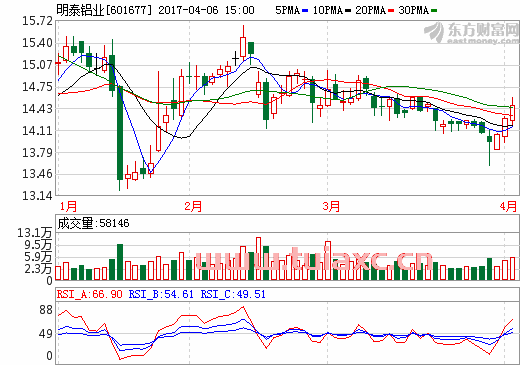Click the timestamp 2017-04-06 15:00
This screenshot has height=365, width=520.
point(206,10)
